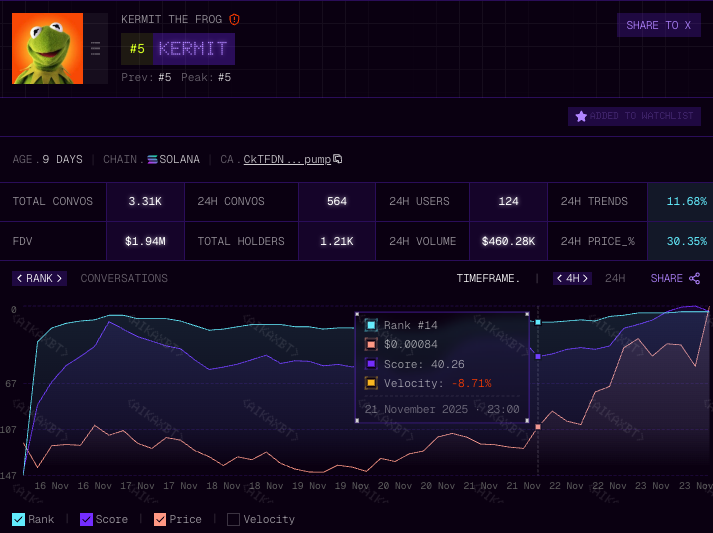Click the Total Holders value 1.21K

pos(337,241)
